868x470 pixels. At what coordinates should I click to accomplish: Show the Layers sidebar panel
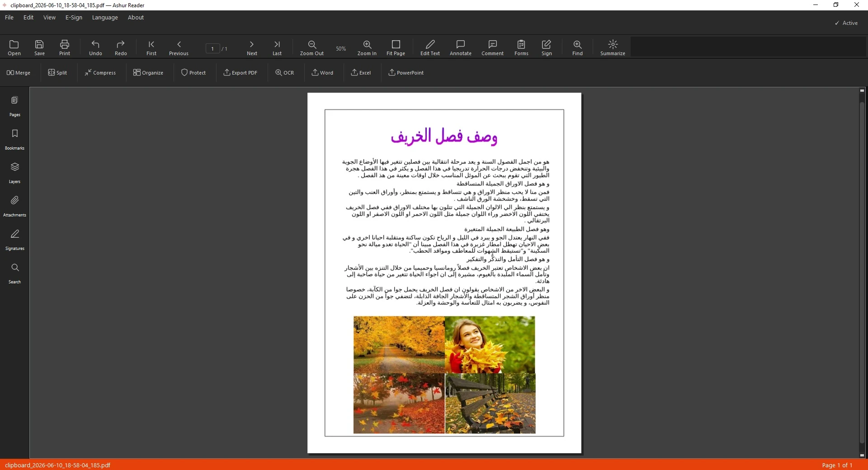coord(14,174)
